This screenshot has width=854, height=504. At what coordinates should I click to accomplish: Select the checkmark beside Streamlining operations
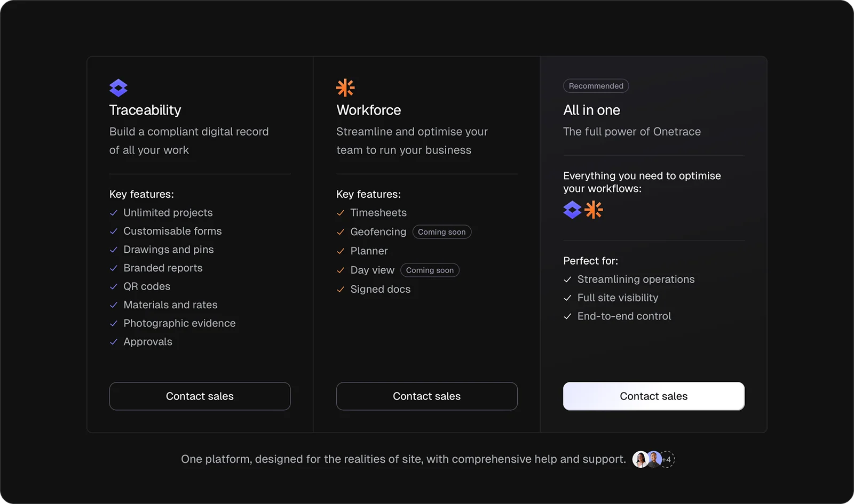(567, 279)
